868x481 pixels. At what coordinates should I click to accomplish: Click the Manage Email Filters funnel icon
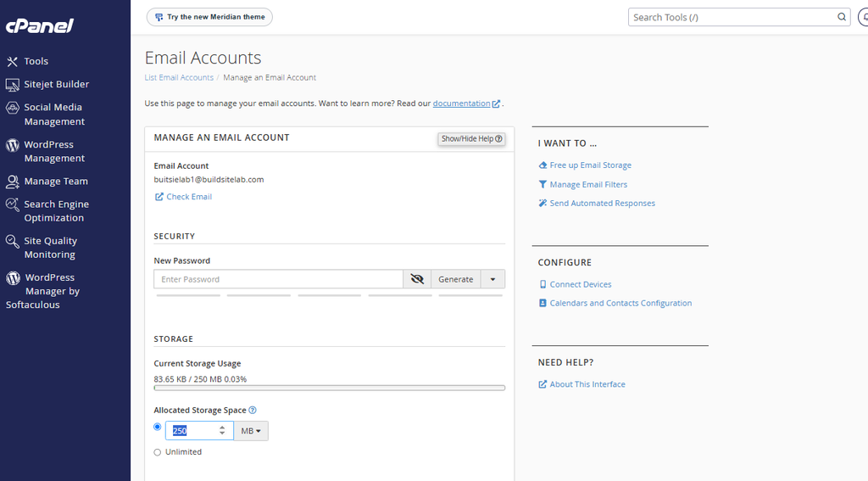click(x=542, y=185)
